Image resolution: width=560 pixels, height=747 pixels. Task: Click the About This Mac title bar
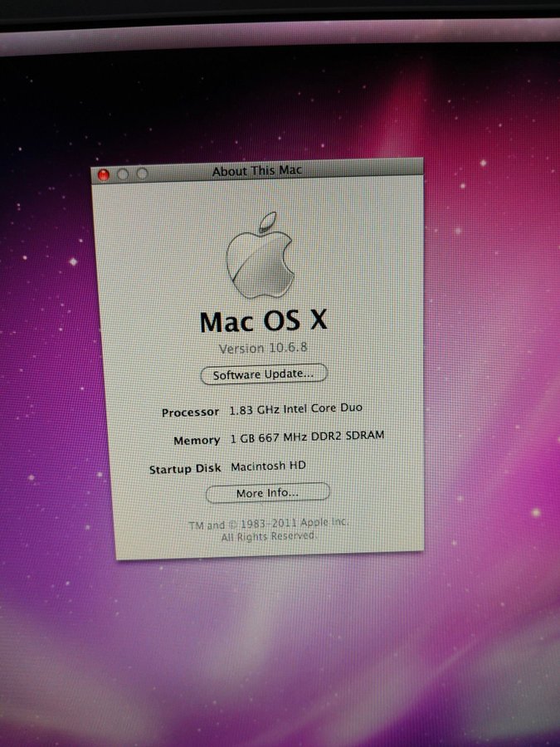tap(257, 171)
